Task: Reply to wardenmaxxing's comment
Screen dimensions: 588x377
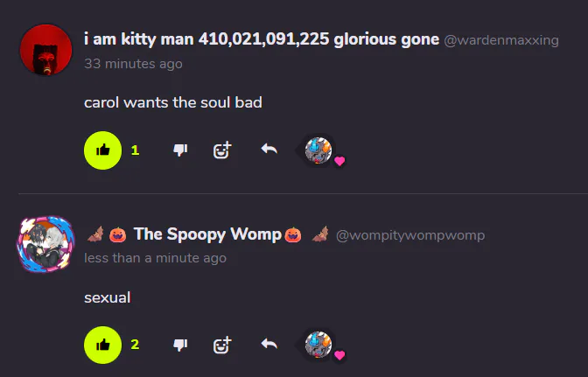Action: pyautogui.click(x=269, y=150)
